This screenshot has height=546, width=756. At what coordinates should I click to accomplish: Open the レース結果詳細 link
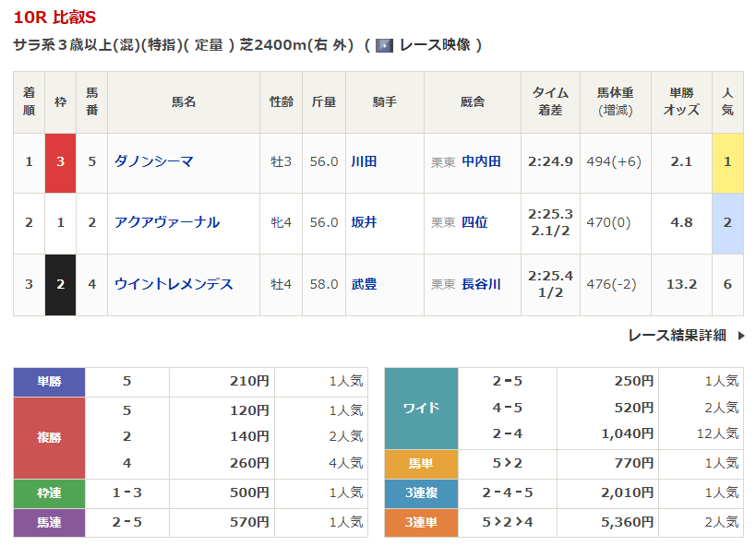[x=677, y=336]
